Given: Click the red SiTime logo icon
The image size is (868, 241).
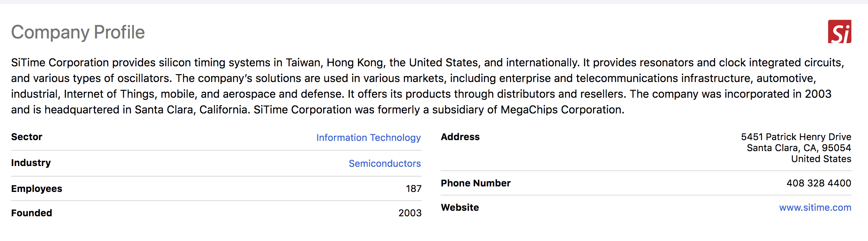Looking at the screenshot, I should pos(839,32).
